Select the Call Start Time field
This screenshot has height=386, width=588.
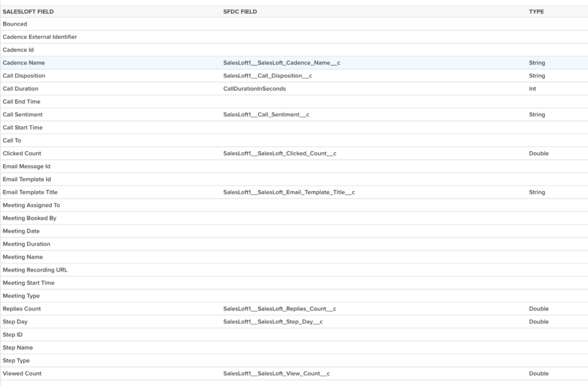23,127
